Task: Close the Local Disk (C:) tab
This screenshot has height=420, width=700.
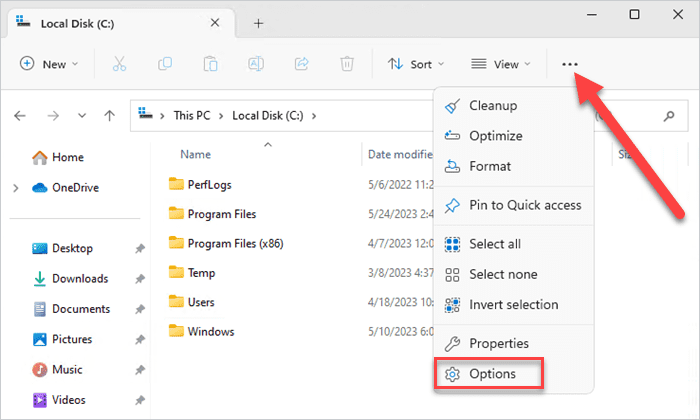Action: pyautogui.click(x=215, y=23)
